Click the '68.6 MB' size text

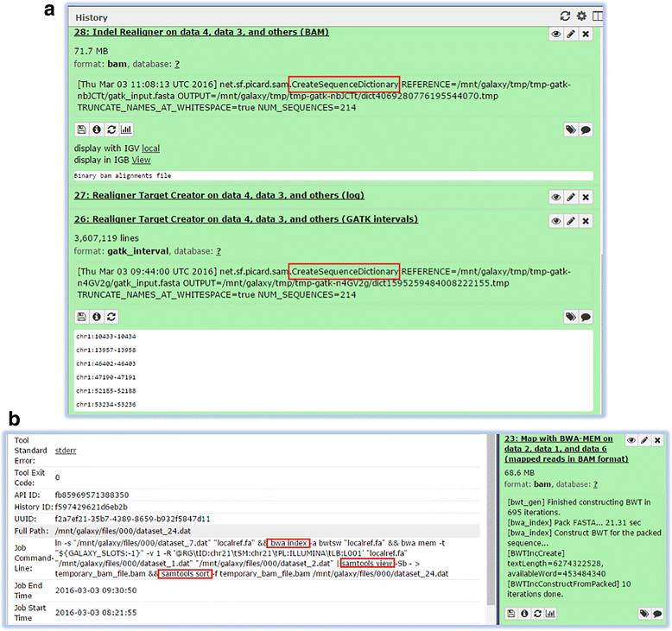(519, 473)
